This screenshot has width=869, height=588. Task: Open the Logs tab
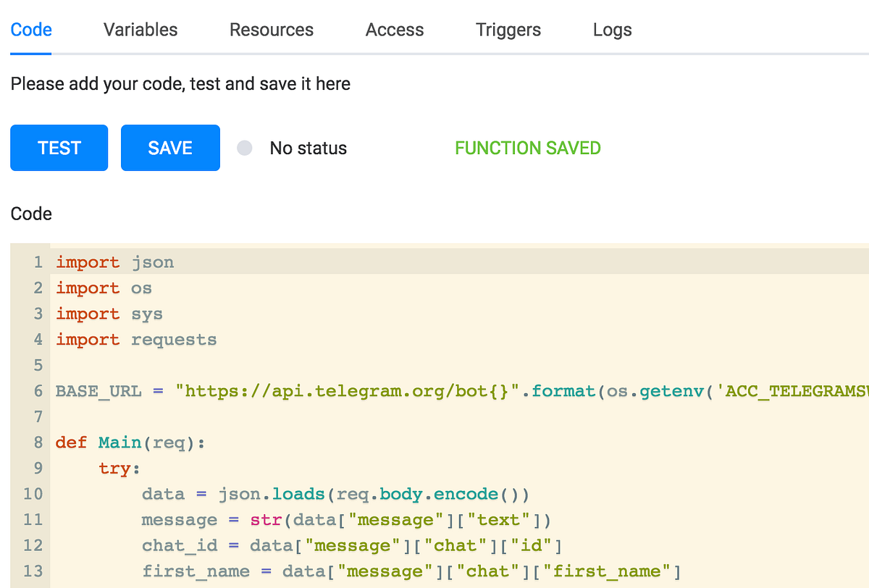[x=612, y=30]
